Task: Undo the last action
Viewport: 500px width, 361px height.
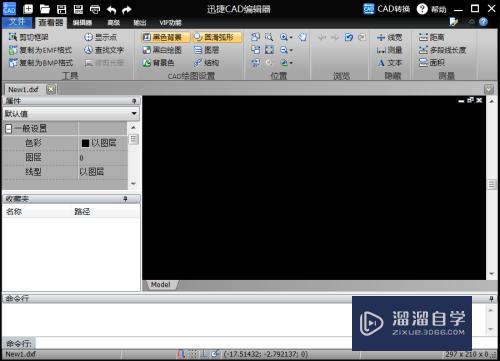Action: pos(111,10)
